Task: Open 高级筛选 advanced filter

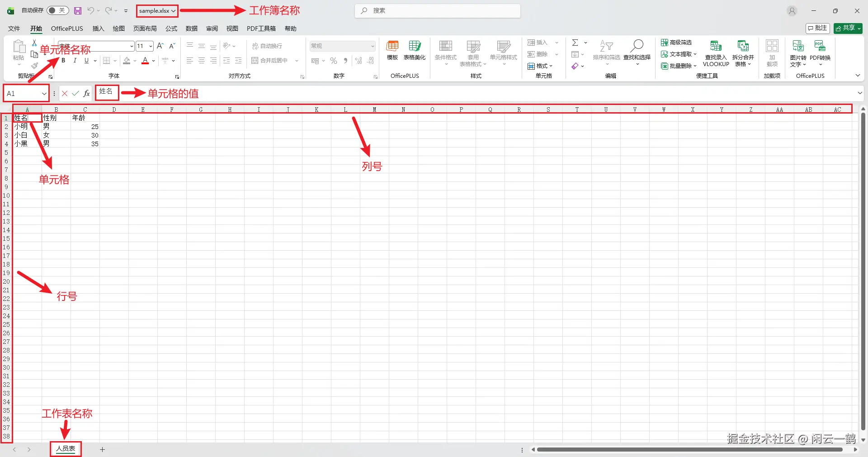Action: point(676,43)
